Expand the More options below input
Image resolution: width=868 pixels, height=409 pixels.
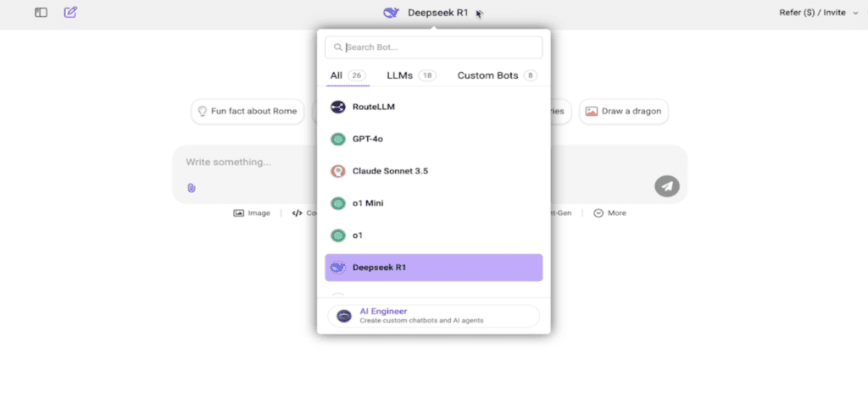609,213
